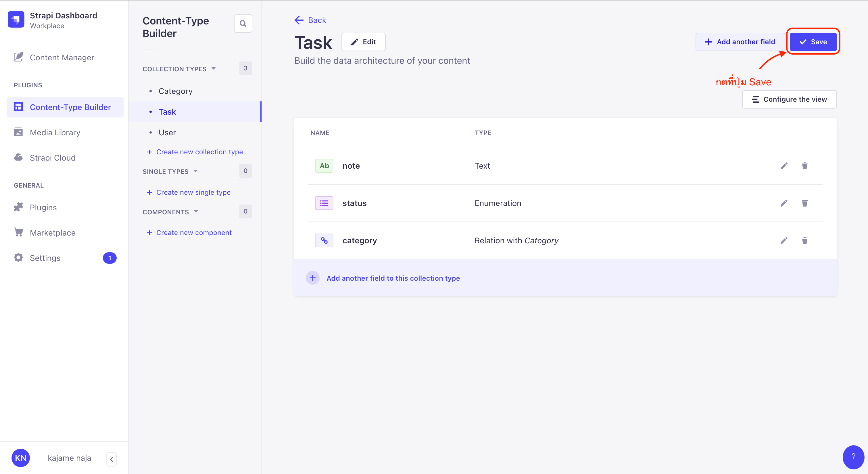
Task: Open Configure the view menu
Action: (788, 99)
